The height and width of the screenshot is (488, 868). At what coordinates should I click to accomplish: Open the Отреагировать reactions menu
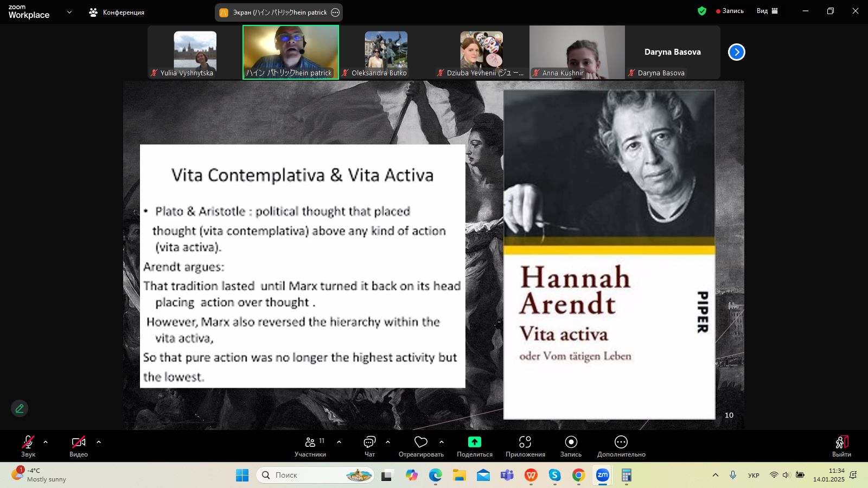(x=421, y=446)
